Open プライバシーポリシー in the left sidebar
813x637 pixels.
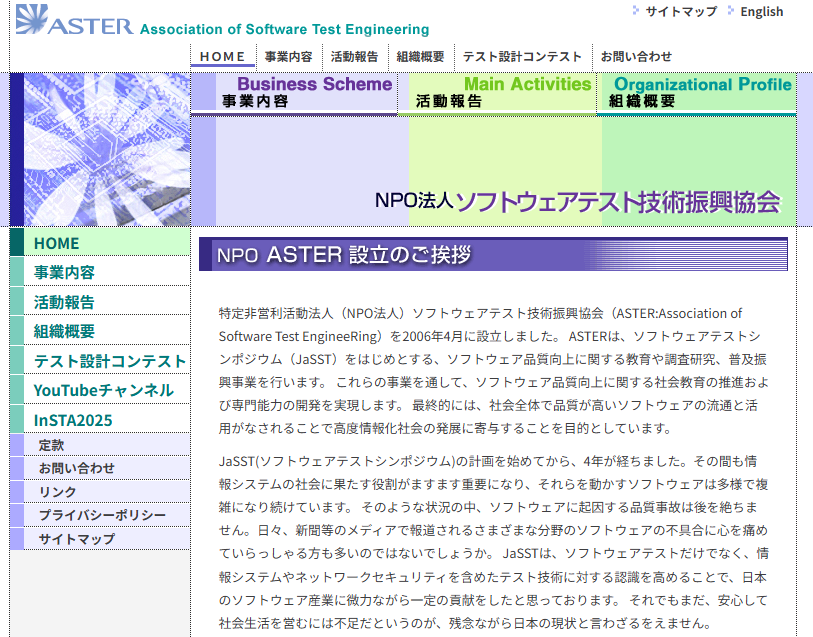(x=100, y=515)
